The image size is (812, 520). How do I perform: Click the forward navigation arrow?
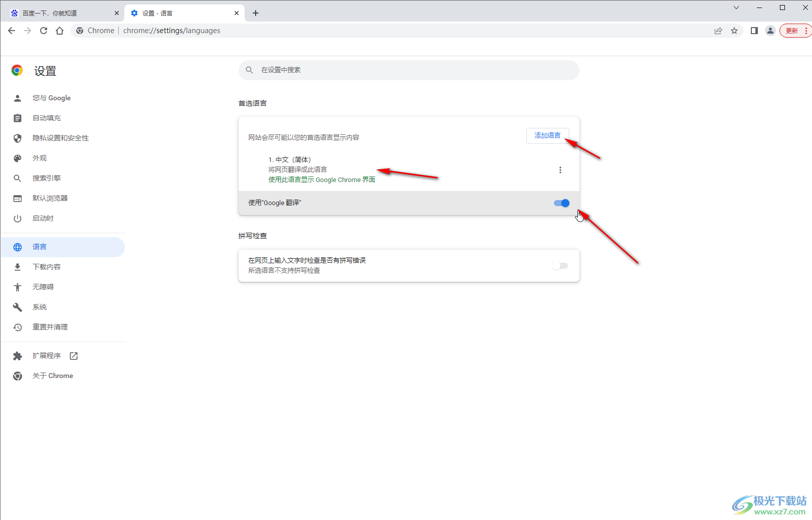pyautogui.click(x=28, y=31)
